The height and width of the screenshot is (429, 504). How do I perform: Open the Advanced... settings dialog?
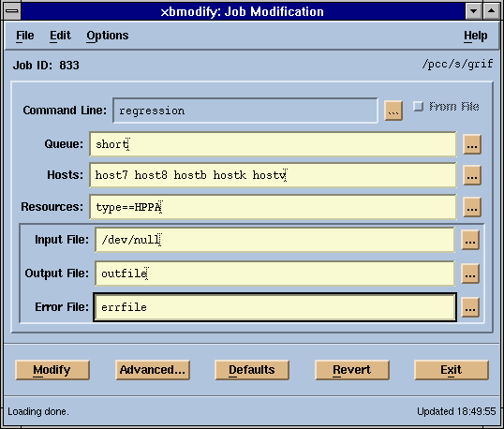coord(153,370)
